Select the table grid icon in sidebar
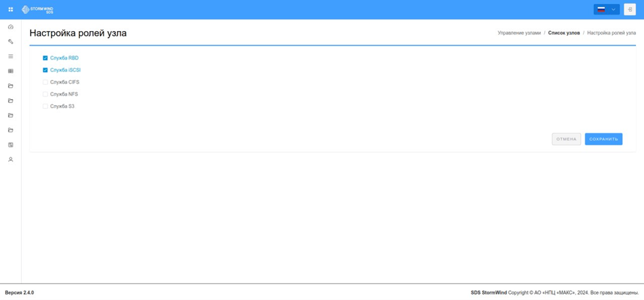644x300 pixels. (11, 71)
